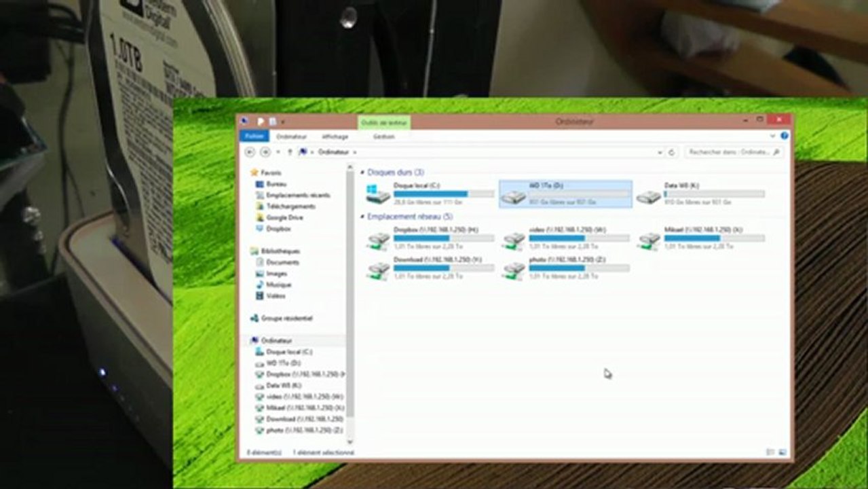Screen dimensions: 868x489
Task: Switch to large icons view in status bar
Action: tap(782, 452)
